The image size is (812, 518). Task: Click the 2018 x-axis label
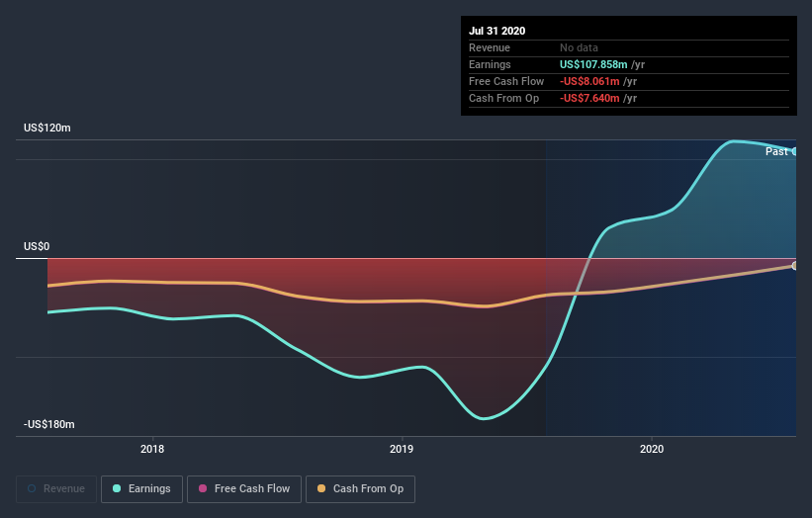click(x=152, y=449)
